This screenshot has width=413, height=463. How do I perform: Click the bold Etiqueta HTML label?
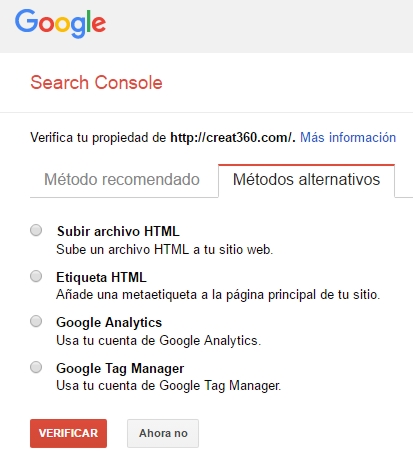(x=101, y=277)
